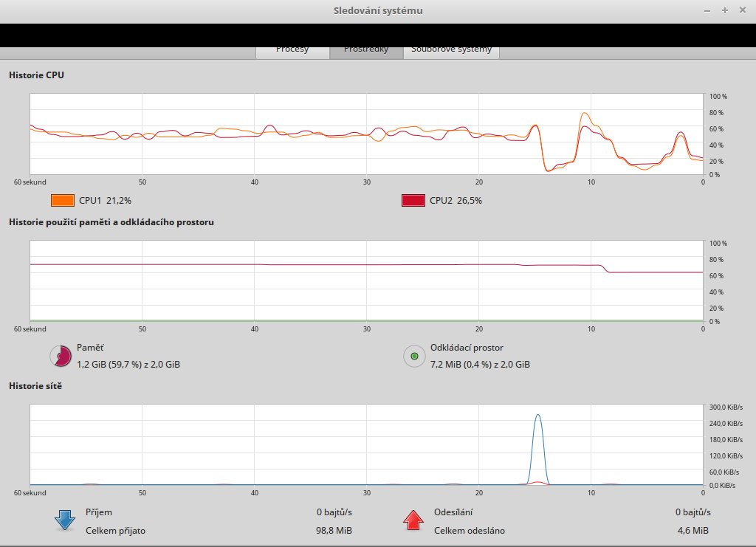756x547 pixels.
Task: Select the Prostředky tab
Action: pos(366,50)
